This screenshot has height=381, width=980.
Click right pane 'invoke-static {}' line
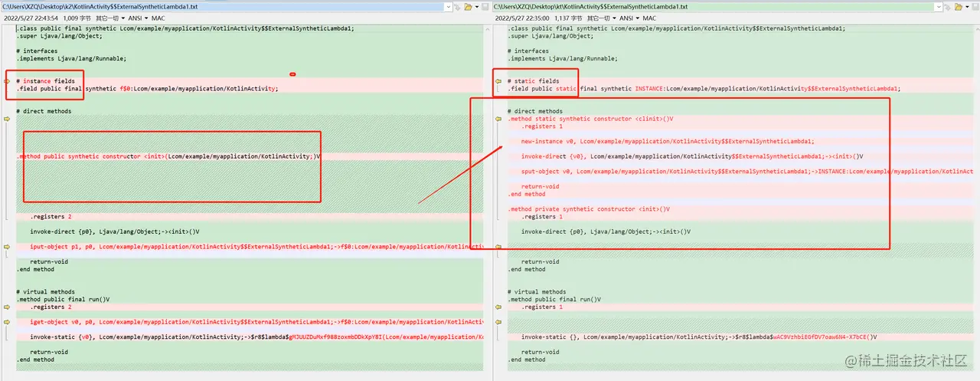pyautogui.click(x=699, y=337)
